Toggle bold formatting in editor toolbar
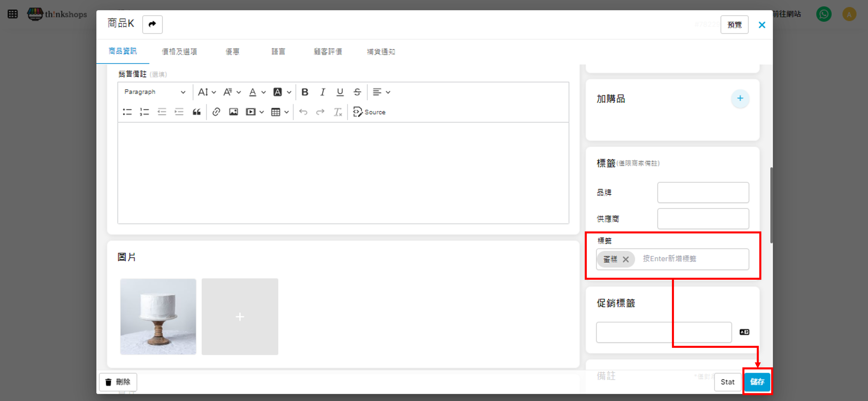The height and width of the screenshot is (401, 868). pyautogui.click(x=305, y=92)
